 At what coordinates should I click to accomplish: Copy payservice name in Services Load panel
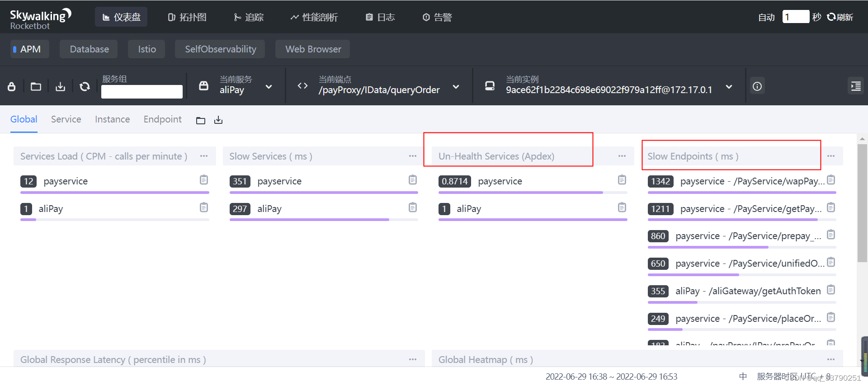(204, 180)
